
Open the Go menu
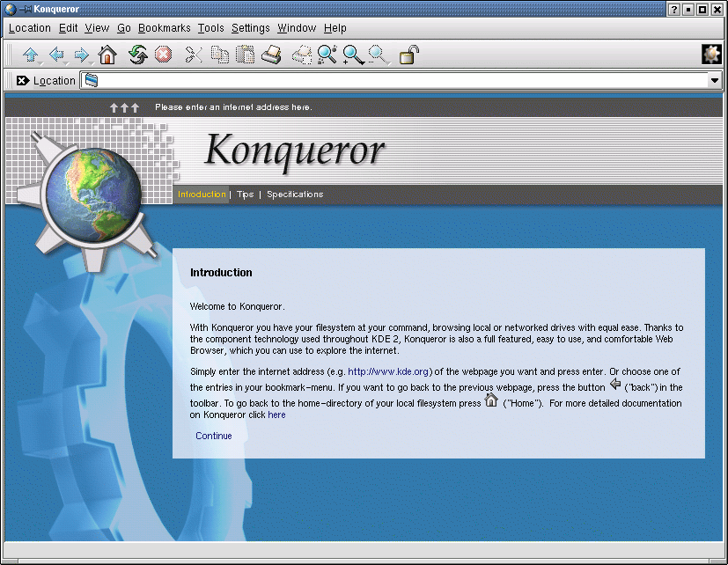coord(124,28)
